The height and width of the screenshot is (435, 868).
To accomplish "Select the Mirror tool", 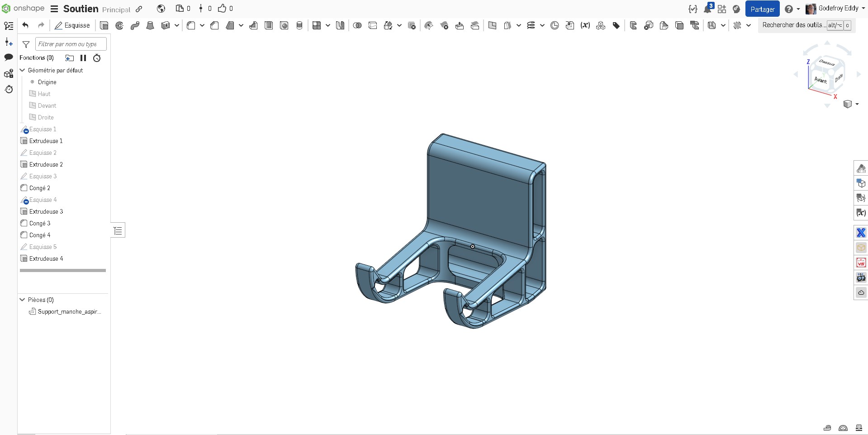I will [x=340, y=25].
